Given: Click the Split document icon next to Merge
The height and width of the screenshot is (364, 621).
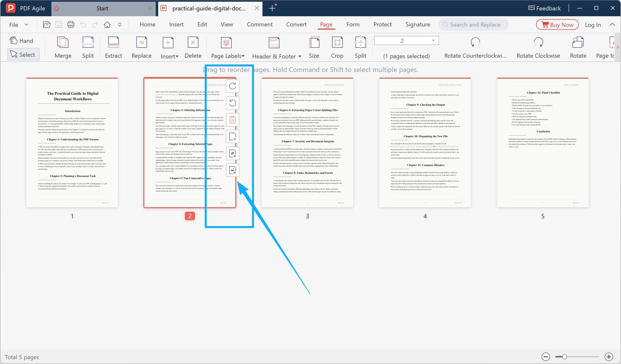Looking at the screenshot, I should click(x=88, y=42).
